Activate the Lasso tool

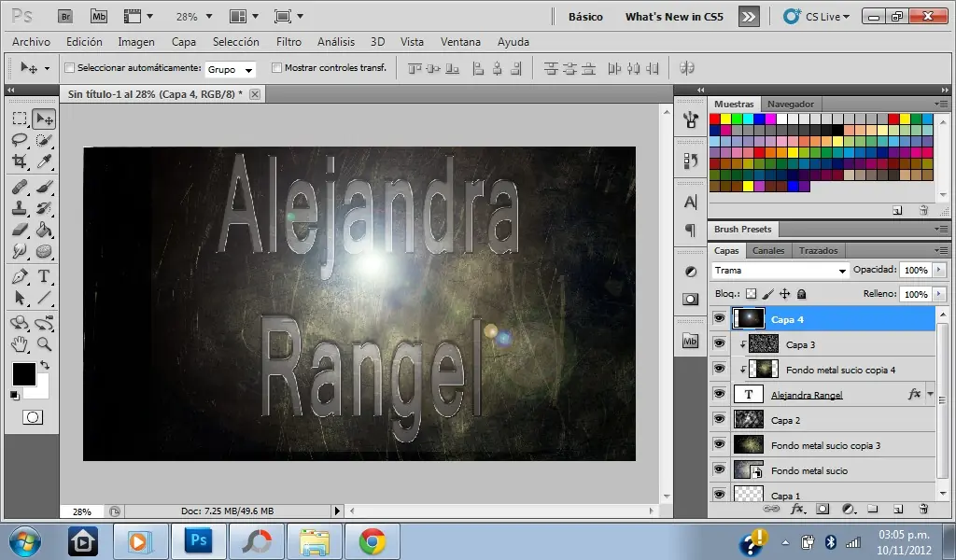[x=21, y=140]
